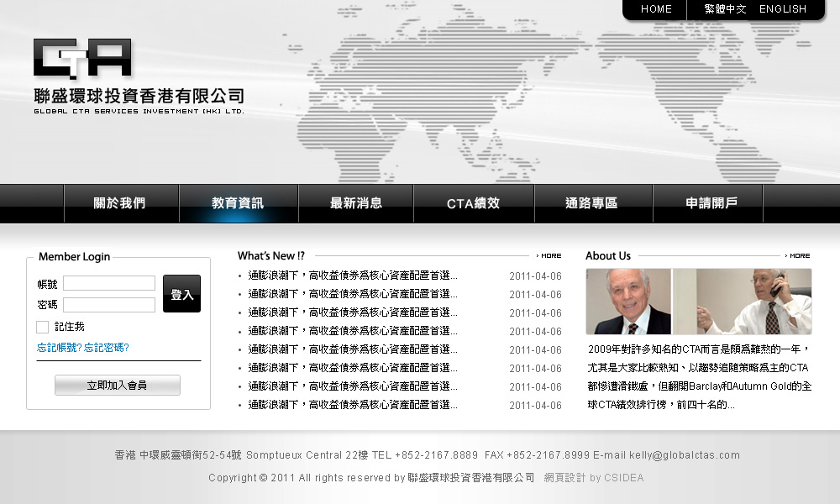Tick the 記住我 remember me checkbox
This screenshot has height=504, width=840.
[42, 327]
